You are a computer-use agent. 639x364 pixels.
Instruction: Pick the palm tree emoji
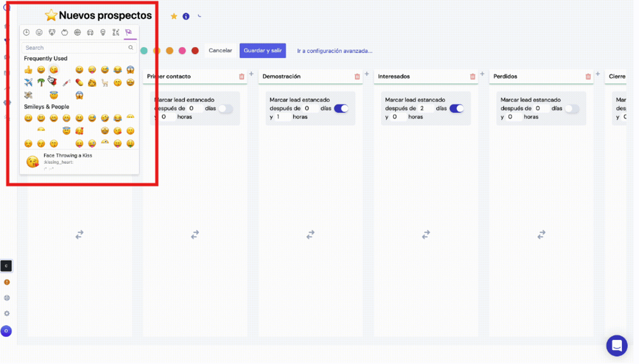pyautogui.click(x=41, y=82)
